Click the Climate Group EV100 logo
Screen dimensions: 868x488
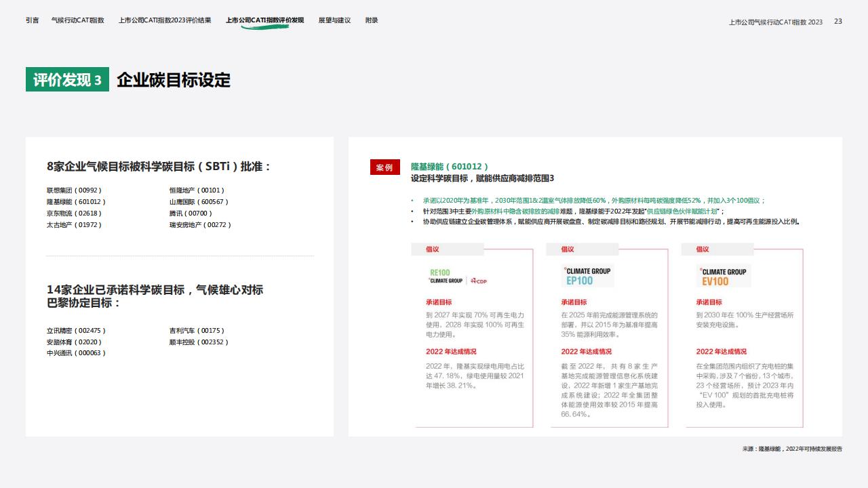coord(723,276)
